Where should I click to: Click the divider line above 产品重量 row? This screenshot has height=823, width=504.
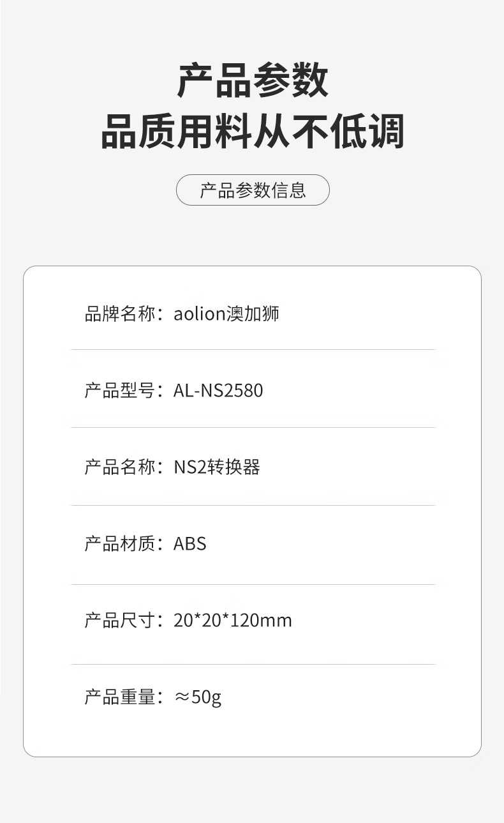pos(253,664)
